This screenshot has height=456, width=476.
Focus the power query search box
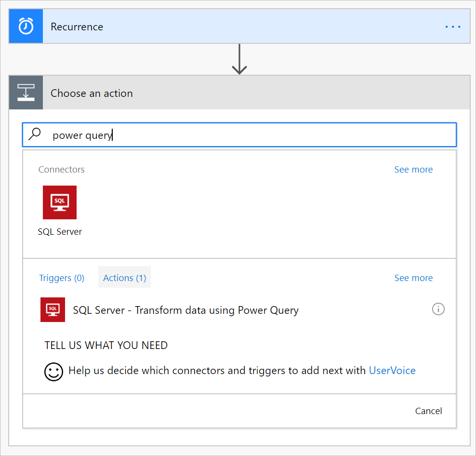tap(251, 135)
